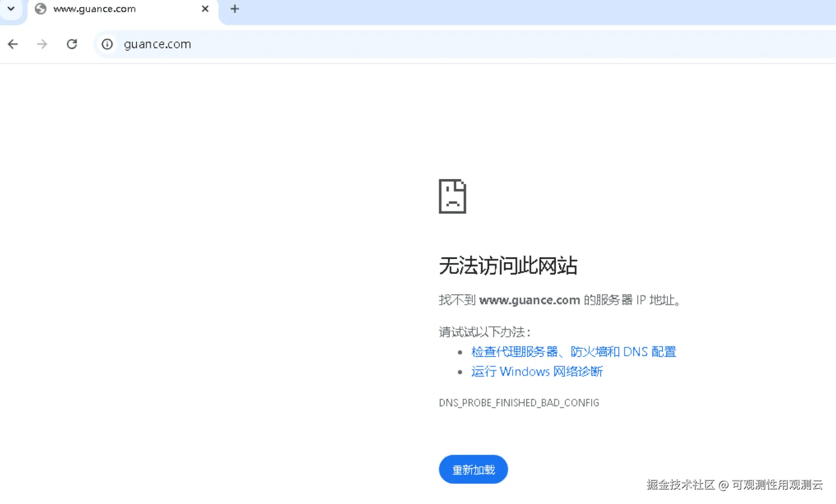Click the 无法访问此网站 heading
This screenshot has width=836, height=504.
pos(508,266)
